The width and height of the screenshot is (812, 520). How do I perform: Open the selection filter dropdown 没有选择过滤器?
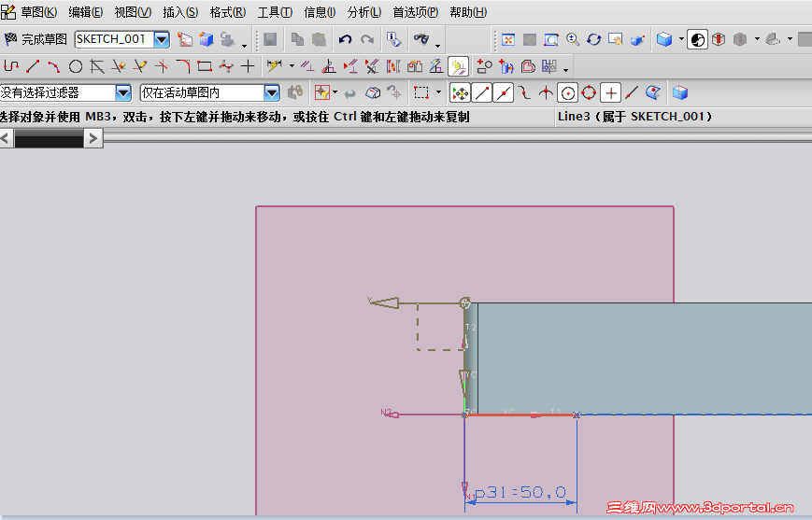pos(123,92)
